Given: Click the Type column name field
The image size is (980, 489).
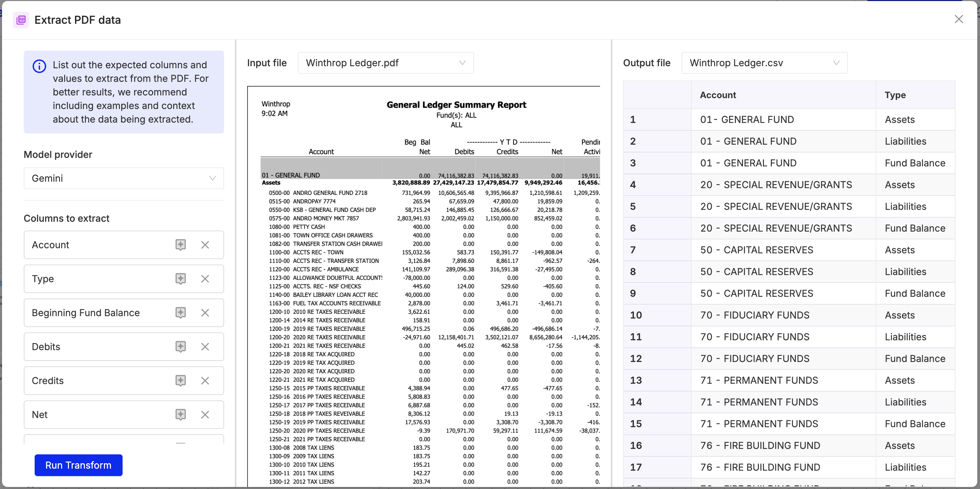Looking at the screenshot, I should 95,278.
